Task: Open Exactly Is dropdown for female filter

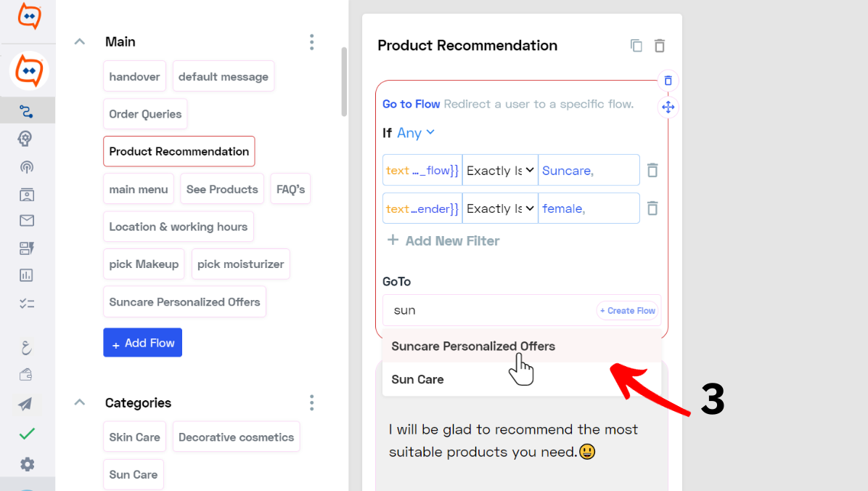Action: pyautogui.click(x=500, y=208)
